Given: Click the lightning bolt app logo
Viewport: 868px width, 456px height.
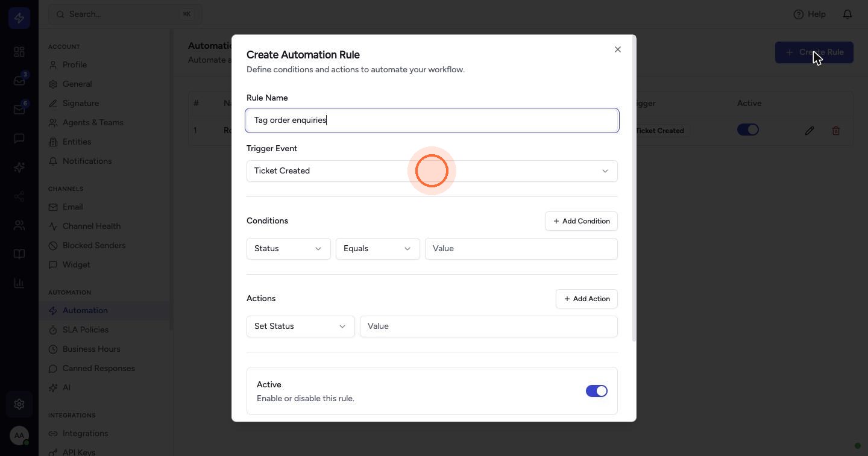Looking at the screenshot, I should (x=19, y=18).
